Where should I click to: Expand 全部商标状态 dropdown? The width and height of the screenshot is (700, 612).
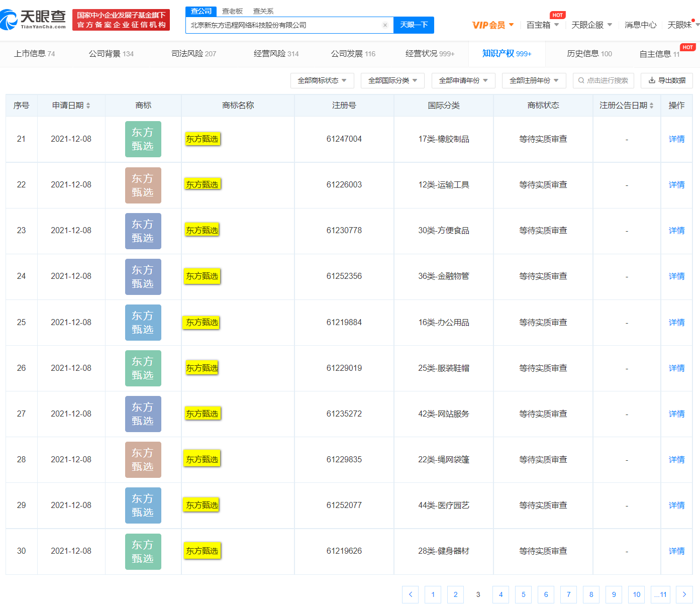tap(322, 80)
